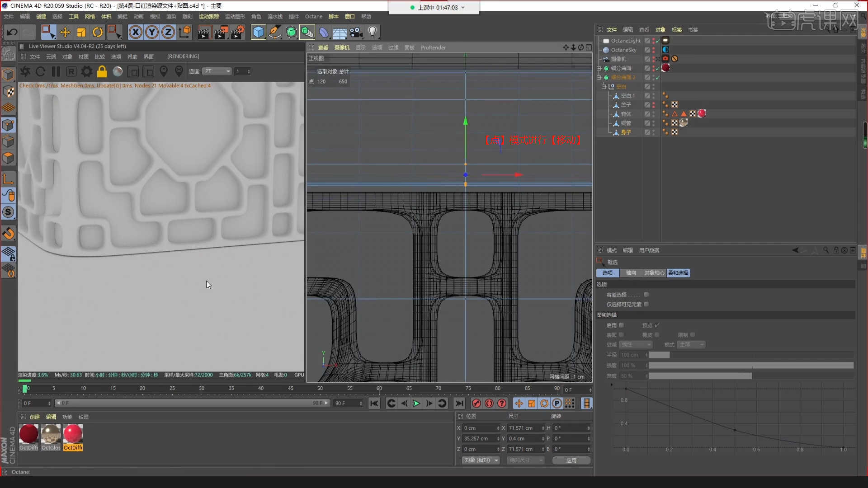
Task: Click the Array cloner generator icon
Action: (307, 32)
